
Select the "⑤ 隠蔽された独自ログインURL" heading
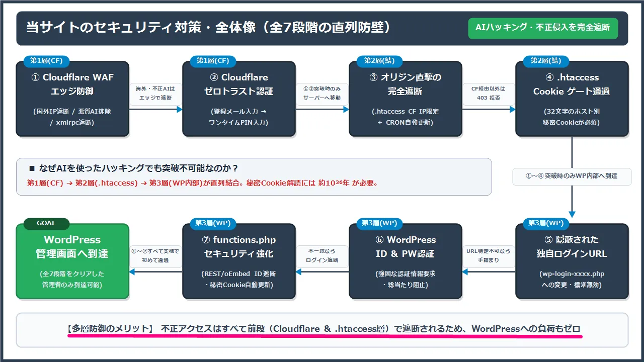click(572, 246)
